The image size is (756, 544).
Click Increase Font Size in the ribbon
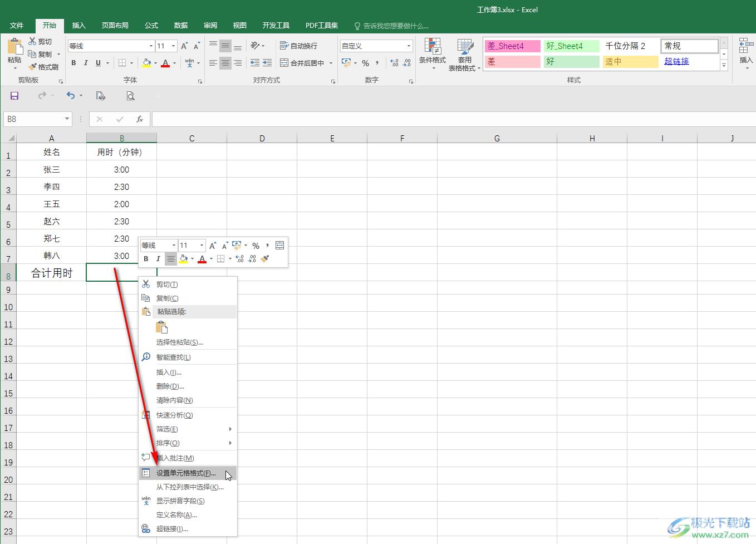tap(184, 46)
